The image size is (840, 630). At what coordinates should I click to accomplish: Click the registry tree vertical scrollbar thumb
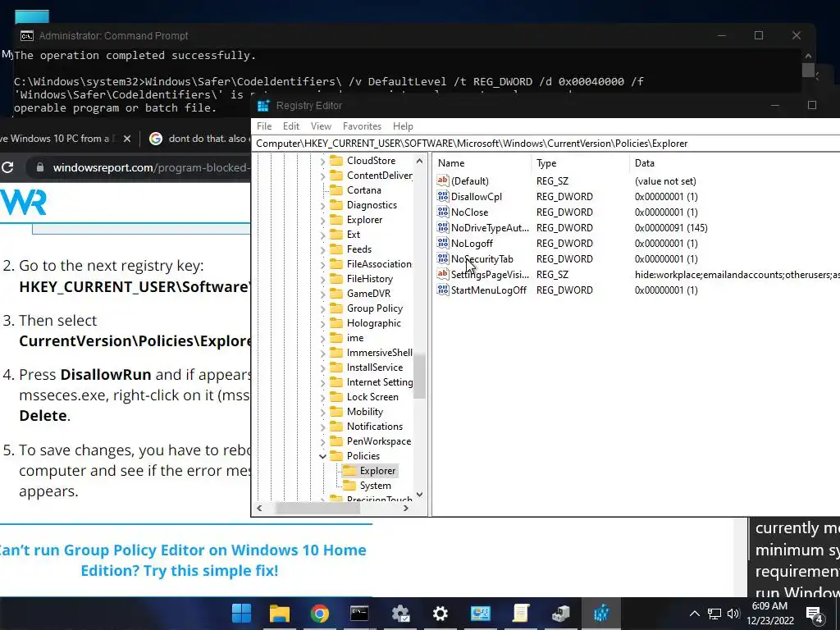tap(420, 376)
